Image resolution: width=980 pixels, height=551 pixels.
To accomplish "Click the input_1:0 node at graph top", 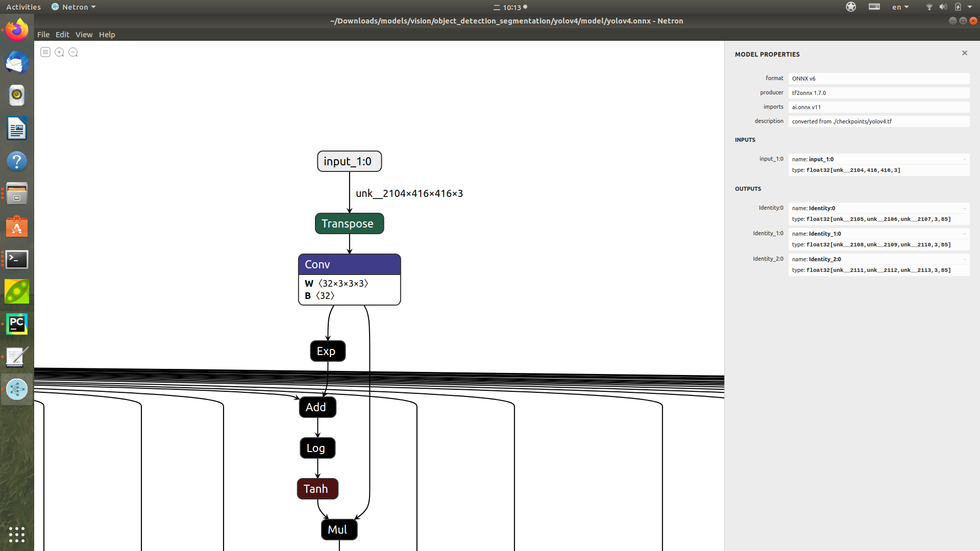I will (x=349, y=161).
